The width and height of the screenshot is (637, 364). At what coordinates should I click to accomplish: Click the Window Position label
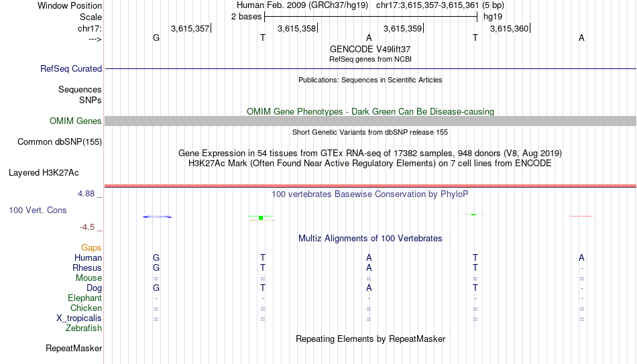70,5
